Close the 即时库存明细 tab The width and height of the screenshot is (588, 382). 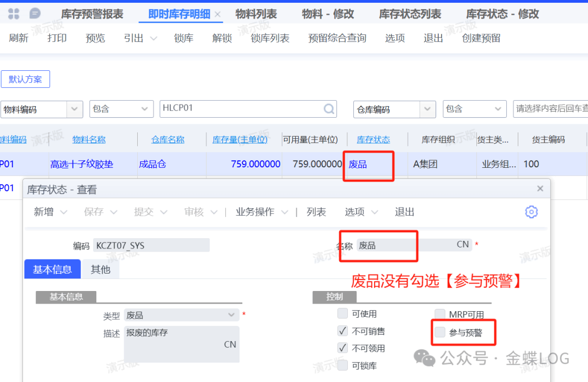218,14
